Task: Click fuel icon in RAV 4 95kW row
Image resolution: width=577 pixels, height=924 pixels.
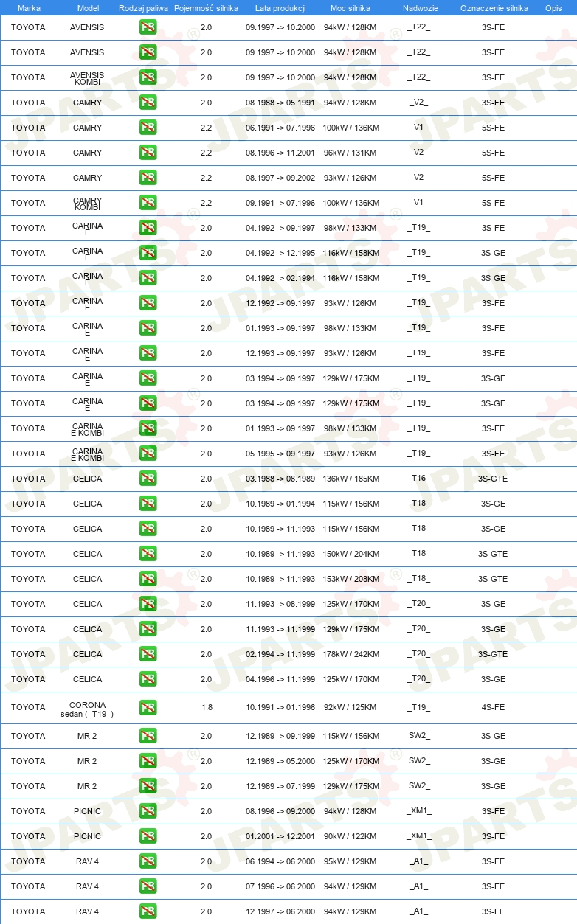Action: coord(148,861)
